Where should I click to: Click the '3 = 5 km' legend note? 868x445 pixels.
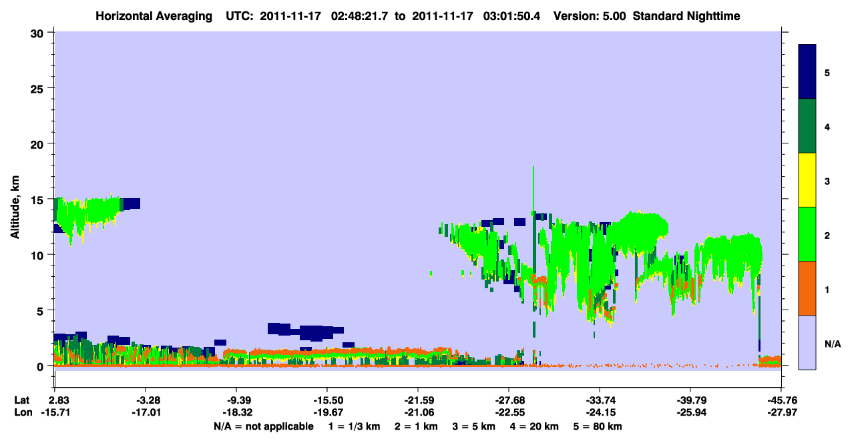coord(473,426)
